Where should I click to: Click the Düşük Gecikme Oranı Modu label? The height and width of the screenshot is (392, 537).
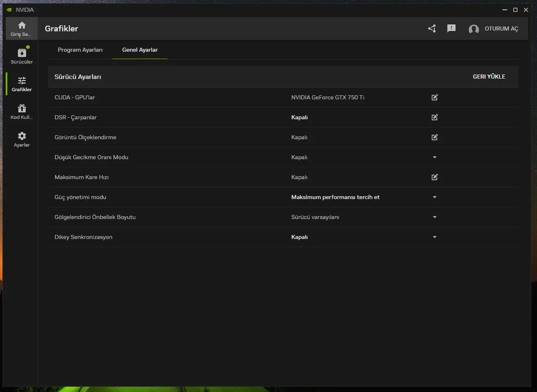(x=91, y=157)
